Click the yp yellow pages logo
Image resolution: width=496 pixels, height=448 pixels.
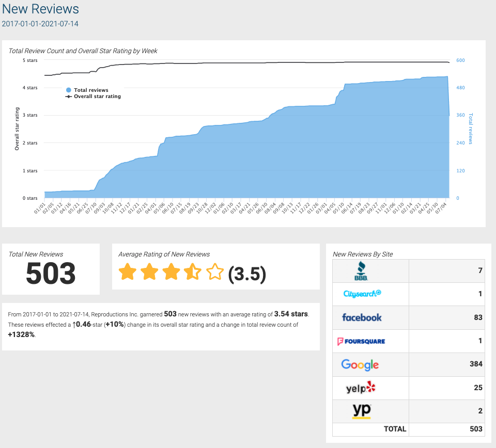pyautogui.click(x=361, y=411)
